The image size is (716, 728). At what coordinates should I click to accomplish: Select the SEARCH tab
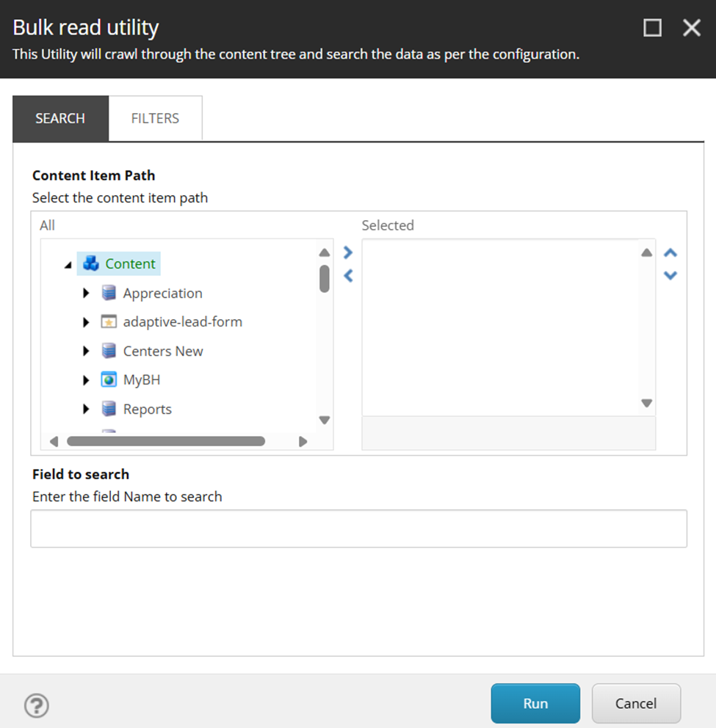pos(60,118)
